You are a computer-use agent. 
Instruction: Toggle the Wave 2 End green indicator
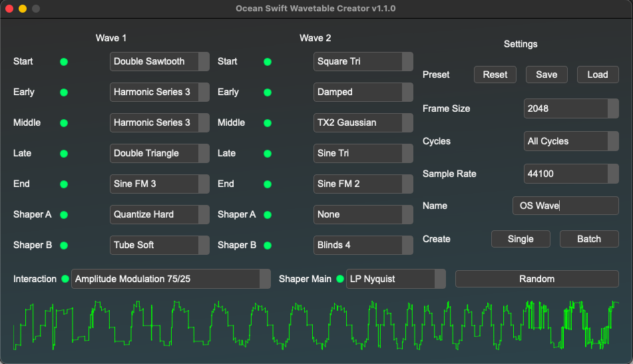click(268, 184)
